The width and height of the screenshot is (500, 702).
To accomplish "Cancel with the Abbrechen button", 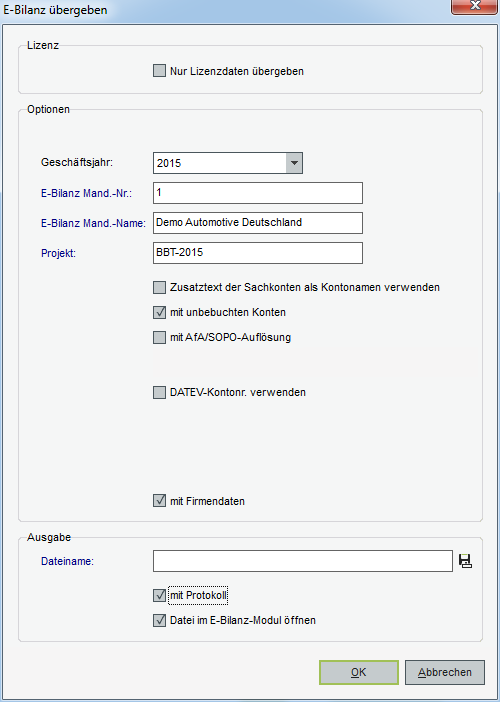I will tap(445, 672).
